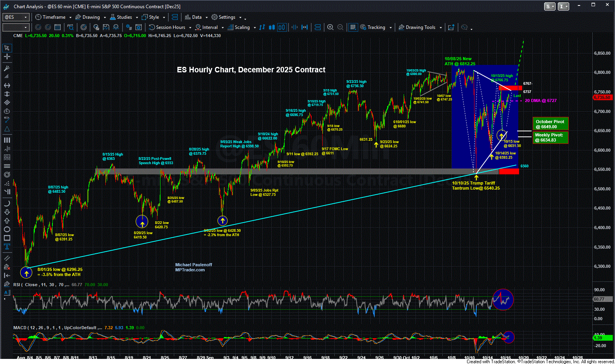Viewport: 615px width, 364px height.
Task: Select the rectangle drawing tool
Action: click(7, 238)
